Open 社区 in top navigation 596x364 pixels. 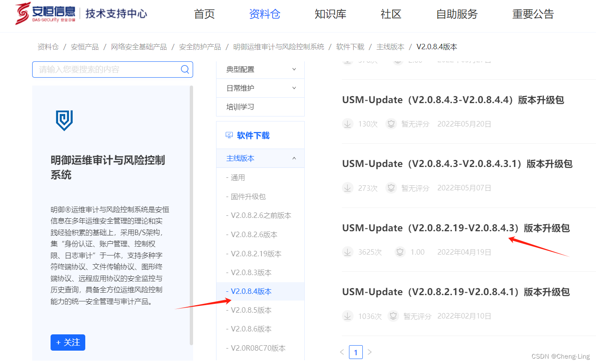(x=391, y=14)
